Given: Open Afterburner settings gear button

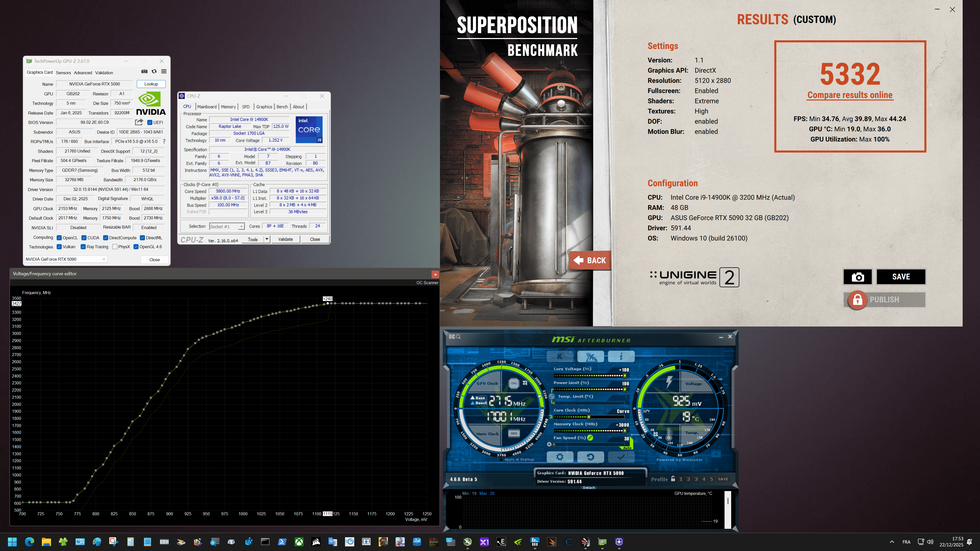Looking at the screenshot, I should coord(560,457).
